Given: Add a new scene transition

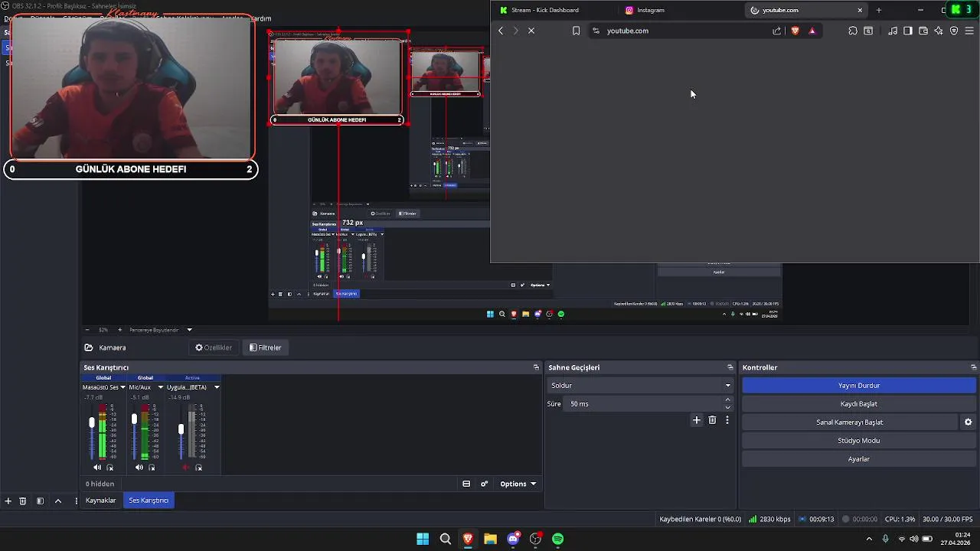Looking at the screenshot, I should click(697, 420).
